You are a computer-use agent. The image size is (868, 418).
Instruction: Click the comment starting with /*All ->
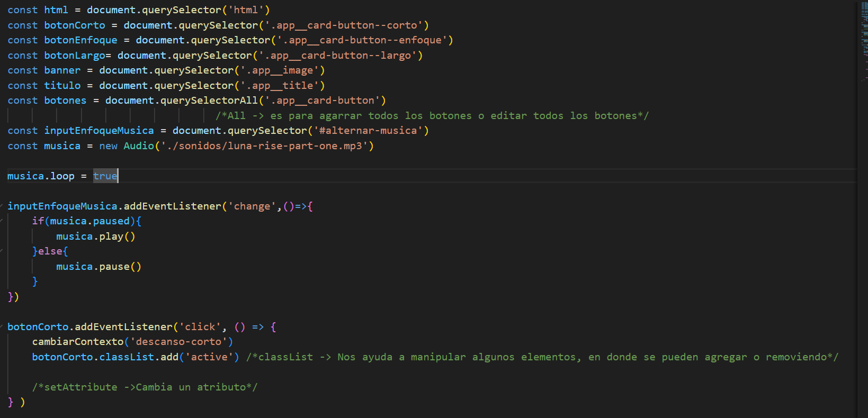pos(432,116)
